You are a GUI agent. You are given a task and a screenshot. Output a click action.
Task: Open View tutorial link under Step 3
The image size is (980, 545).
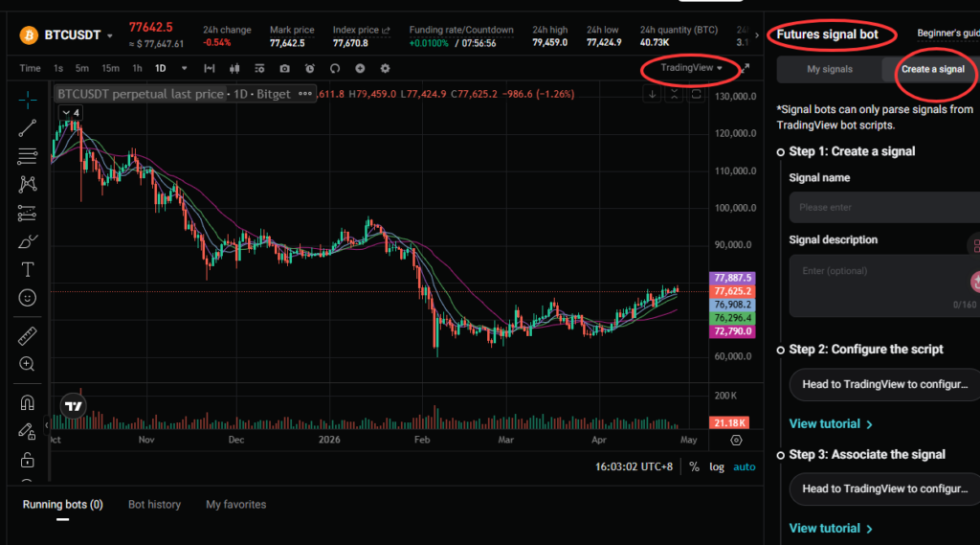coord(831,528)
